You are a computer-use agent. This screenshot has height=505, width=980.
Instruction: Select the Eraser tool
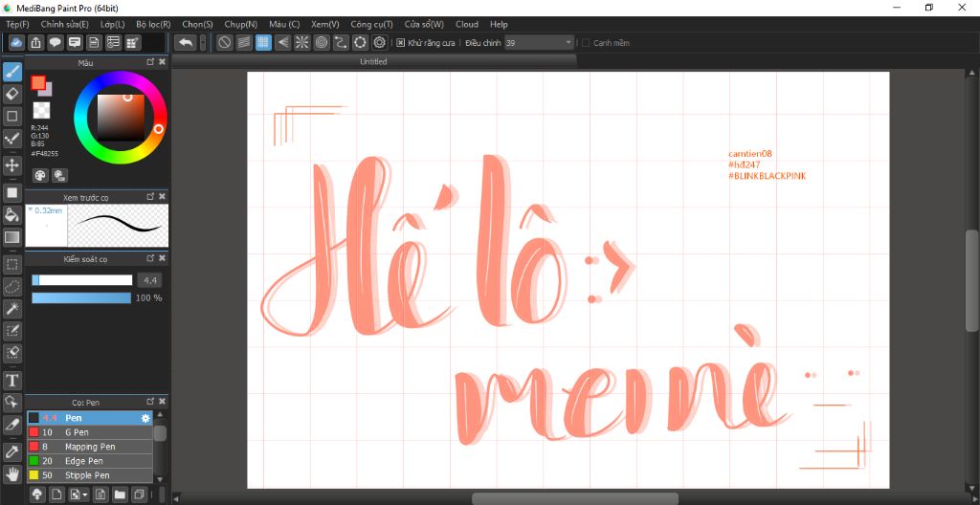11,94
